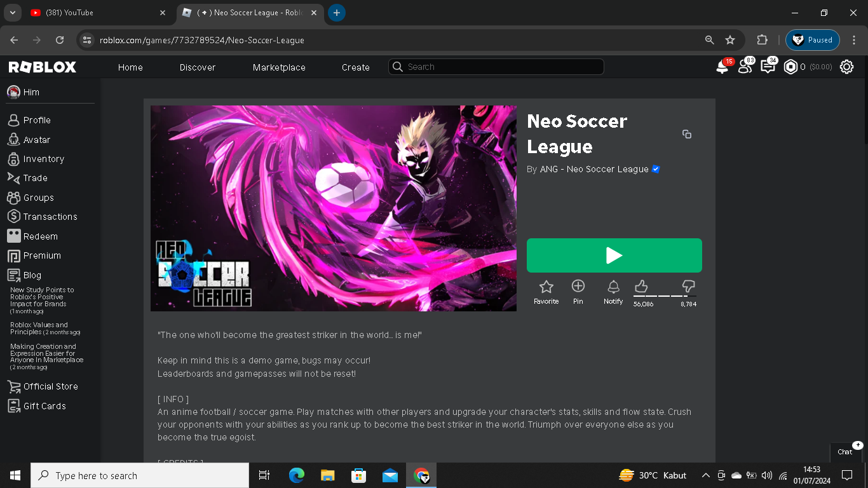Open the Chrome three-dot menu
This screenshot has height=488, width=868.
point(854,40)
